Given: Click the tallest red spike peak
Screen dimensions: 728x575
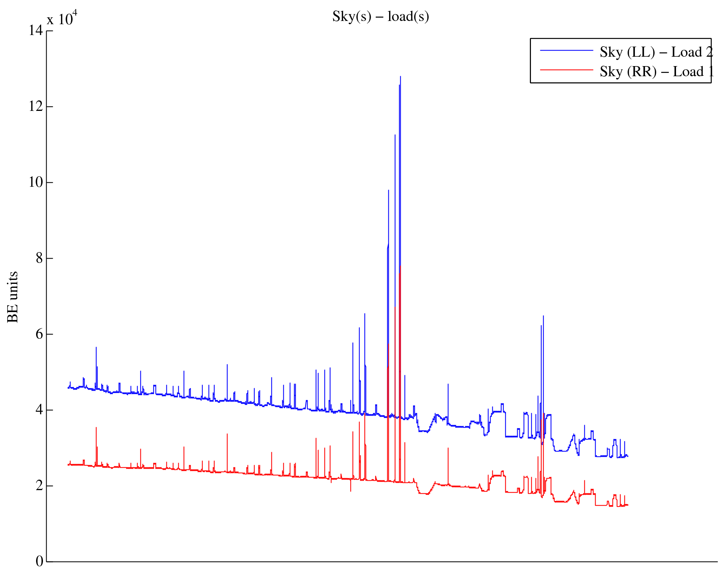Looking at the screenshot, I should pos(400,267).
